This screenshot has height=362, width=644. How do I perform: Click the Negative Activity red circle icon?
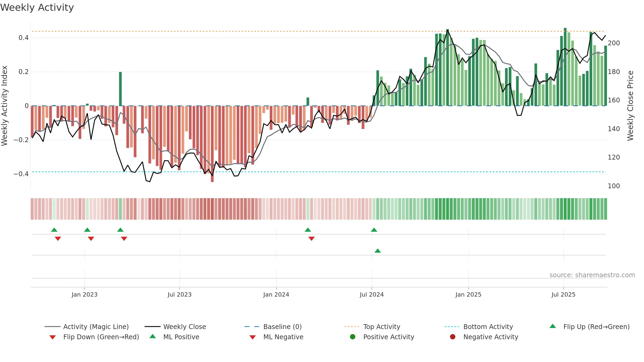[x=453, y=337]
